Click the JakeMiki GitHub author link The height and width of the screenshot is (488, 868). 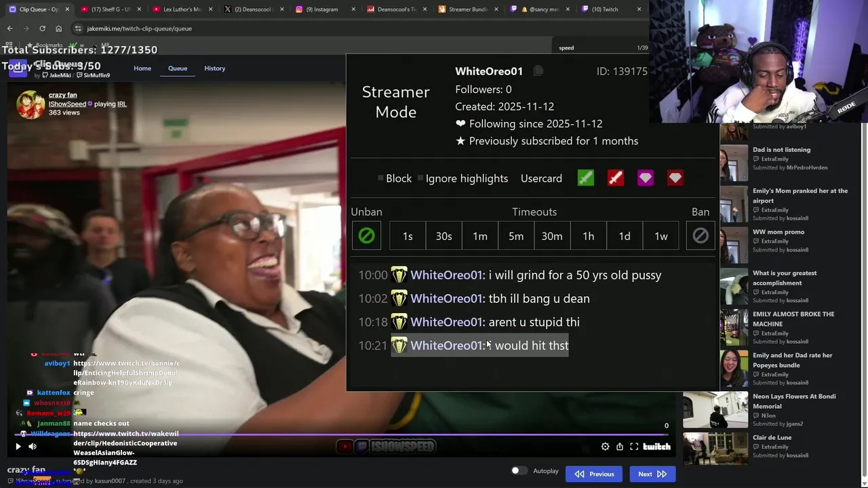(x=60, y=75)
